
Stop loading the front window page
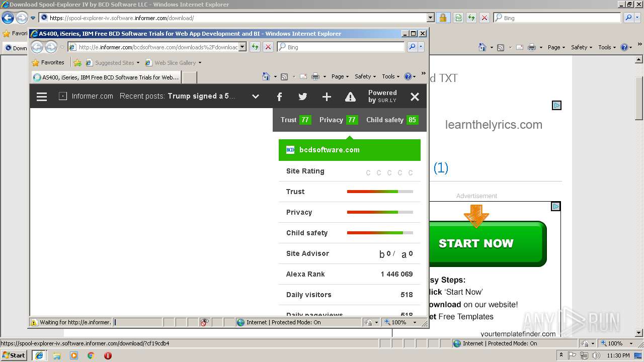(268, 47)
